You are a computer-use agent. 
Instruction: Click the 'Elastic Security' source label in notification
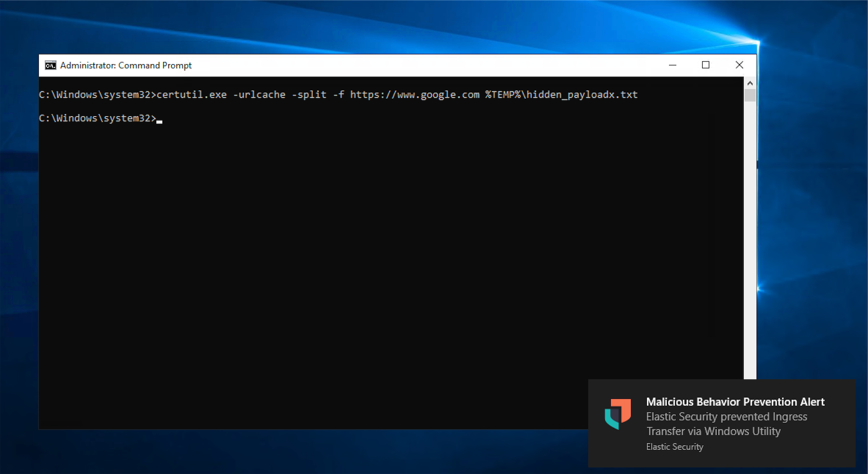pos(675,446)
